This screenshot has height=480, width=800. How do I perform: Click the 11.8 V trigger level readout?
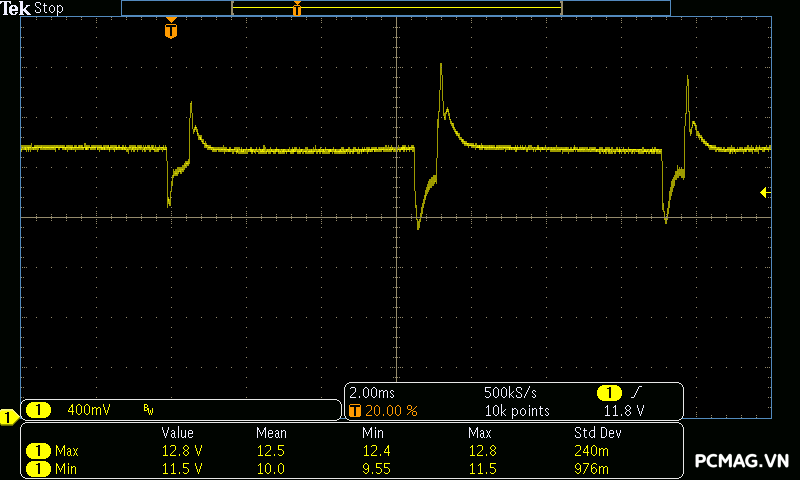[624, 411]
